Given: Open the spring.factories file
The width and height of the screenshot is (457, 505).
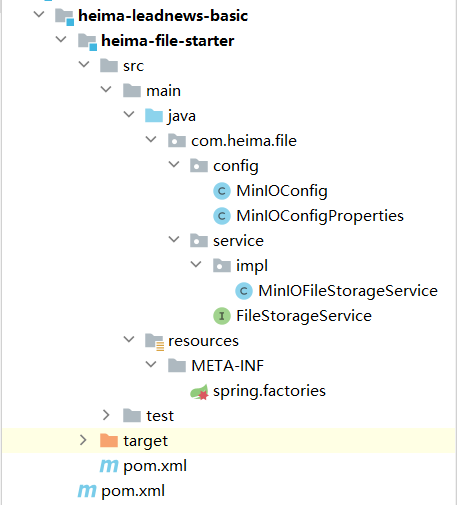Looking at the screenshot, I should 269,391.
